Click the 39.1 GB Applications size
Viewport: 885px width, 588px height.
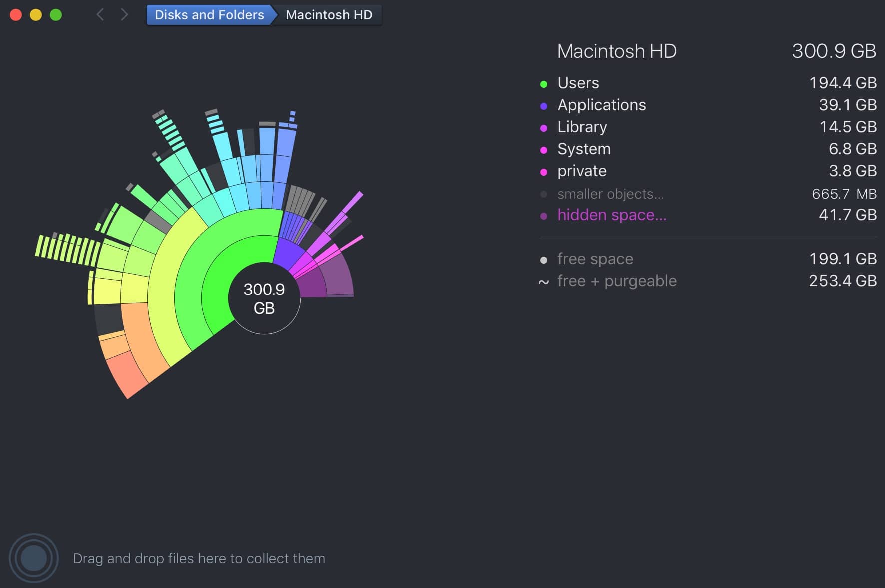point(848,105)
